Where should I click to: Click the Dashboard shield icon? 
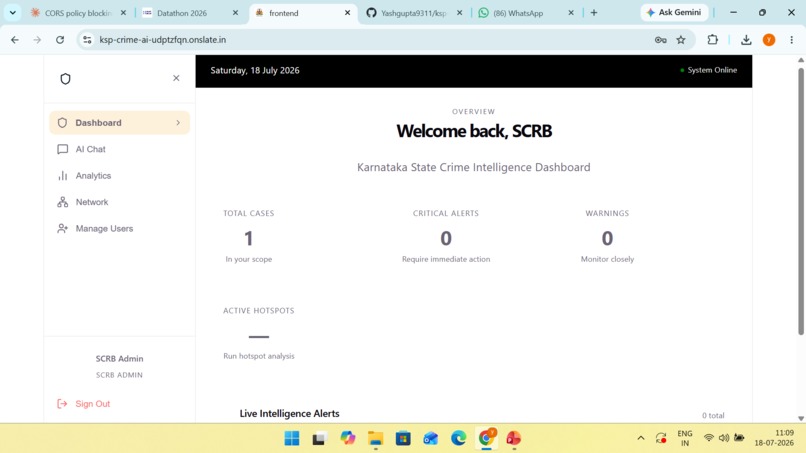[x=62, y=123]
